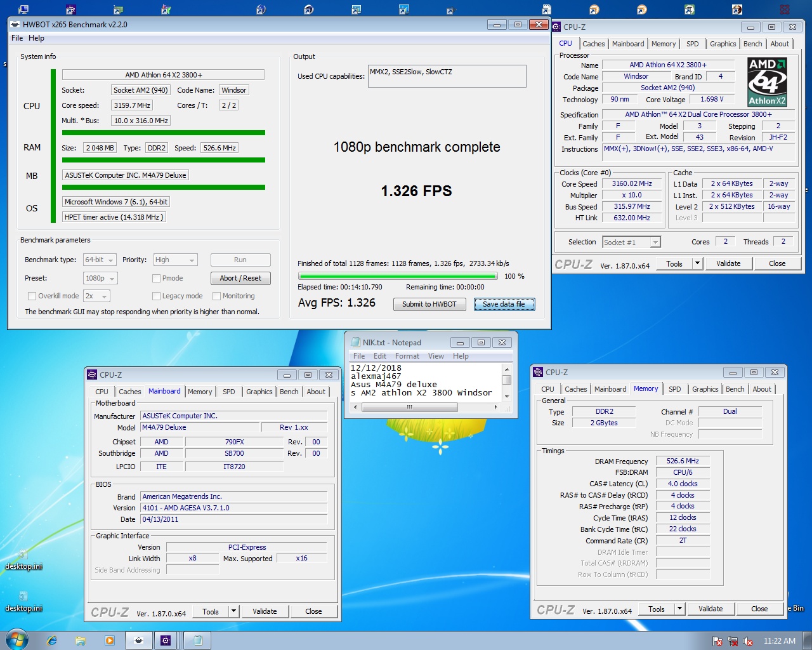Click the 1.326 FPS result text
This screenshot has height=650, width=812.
pyautogui.click(x=416, y=191)
